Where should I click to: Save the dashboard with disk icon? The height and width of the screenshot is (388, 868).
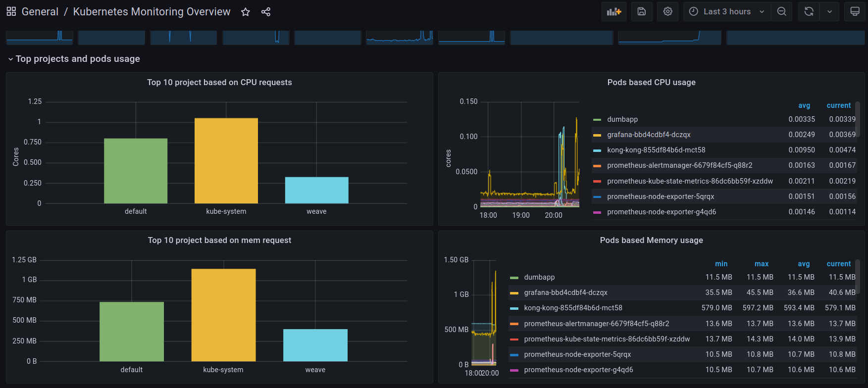pos(642,11)
